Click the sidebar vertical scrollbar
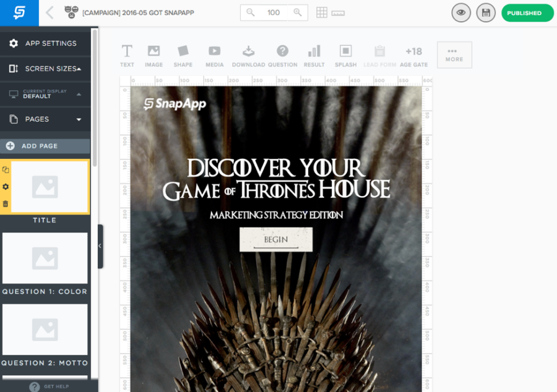 tap(95, 98)
